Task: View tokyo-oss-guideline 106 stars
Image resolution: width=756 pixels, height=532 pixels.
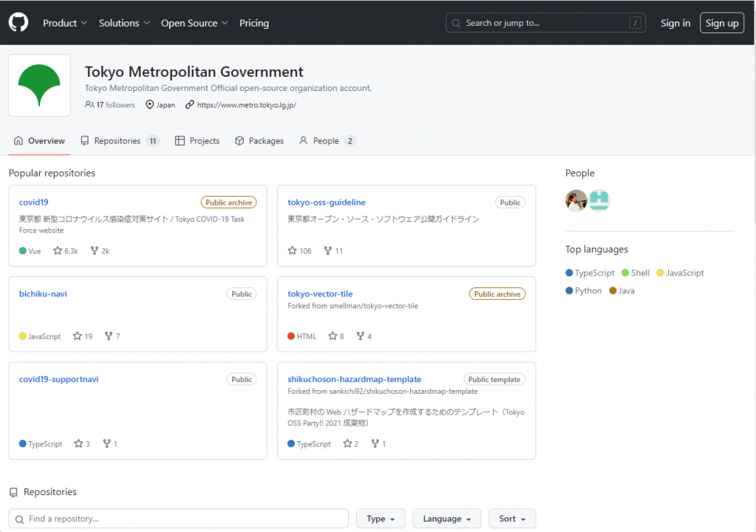Action: click(x=299, y=250)
